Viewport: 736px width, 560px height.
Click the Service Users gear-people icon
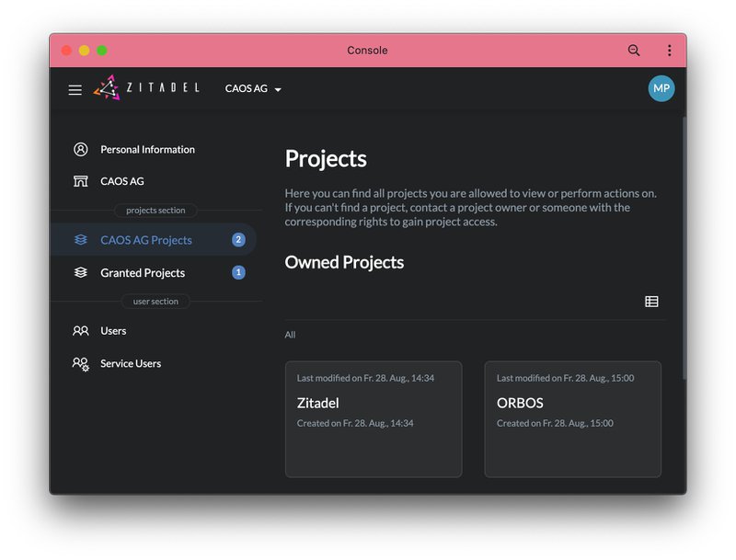(x=81, y=364)
